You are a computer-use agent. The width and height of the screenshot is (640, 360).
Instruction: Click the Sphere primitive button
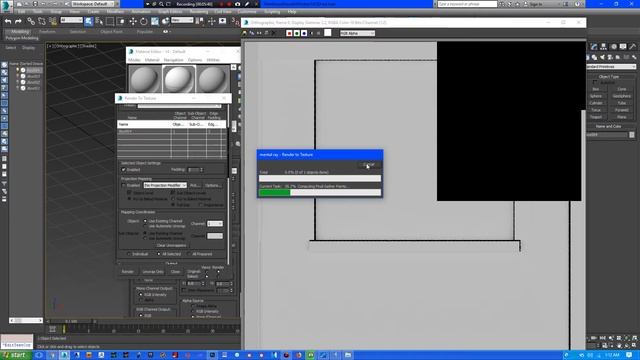point(596,96)
